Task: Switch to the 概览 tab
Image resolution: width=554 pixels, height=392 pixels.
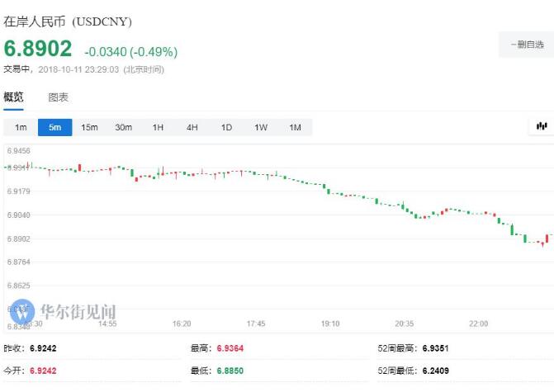Action: (14, 97)
